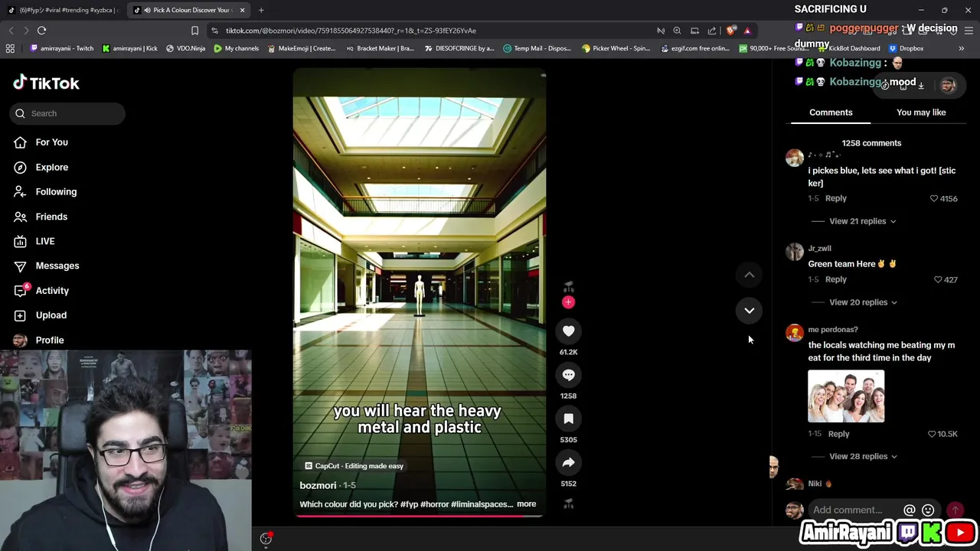Post the comment with the arrow button

click(955, 510)
